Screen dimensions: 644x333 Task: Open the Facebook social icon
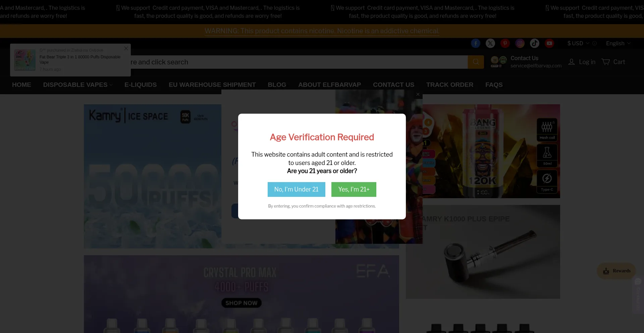[x=475, y=43]
